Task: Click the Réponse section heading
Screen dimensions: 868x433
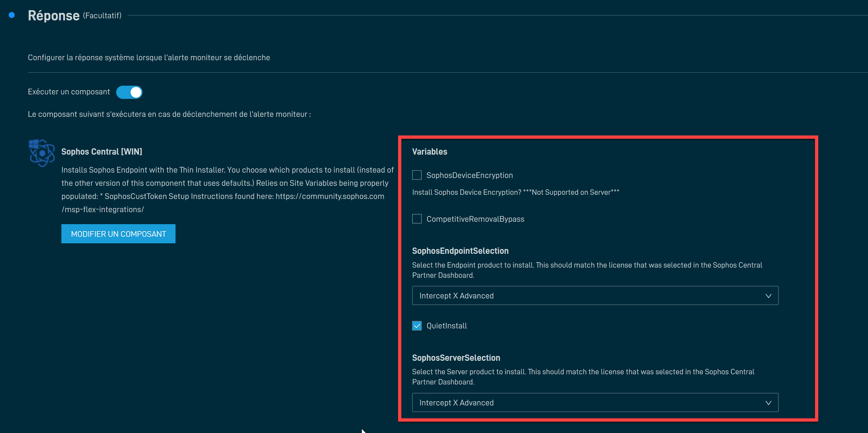Action: [x=54, y=16]
